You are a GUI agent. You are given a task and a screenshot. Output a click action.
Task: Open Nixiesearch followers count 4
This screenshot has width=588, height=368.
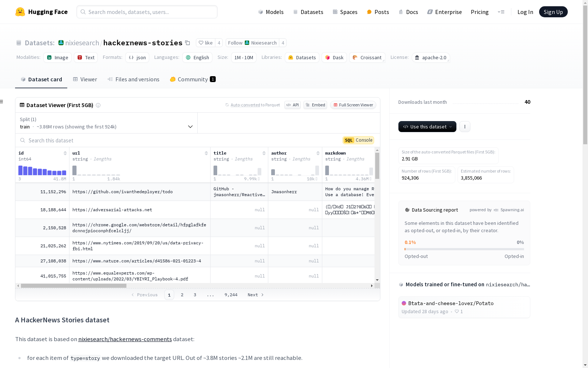click(283, 43)
